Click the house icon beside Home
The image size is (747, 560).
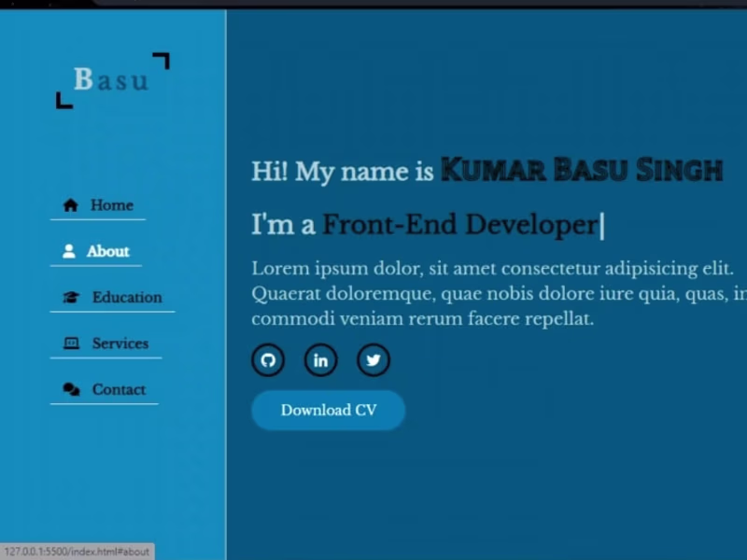70,204
